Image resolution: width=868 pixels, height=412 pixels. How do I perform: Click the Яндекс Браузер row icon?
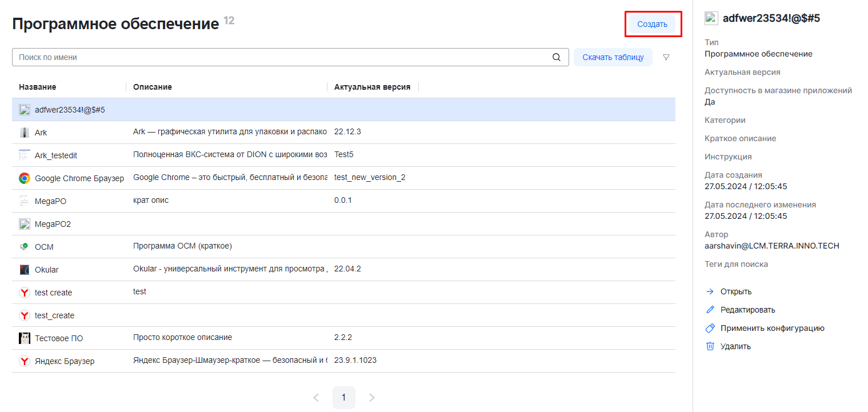coord(24,361)
